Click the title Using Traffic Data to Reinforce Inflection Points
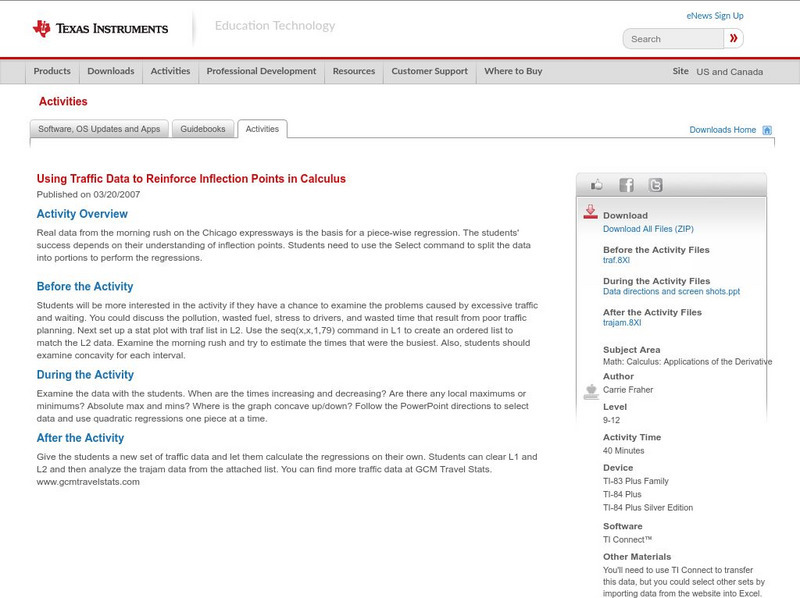The height and width of the screenshot is (598, 800). pyautogui.click(x=191, y=179)
